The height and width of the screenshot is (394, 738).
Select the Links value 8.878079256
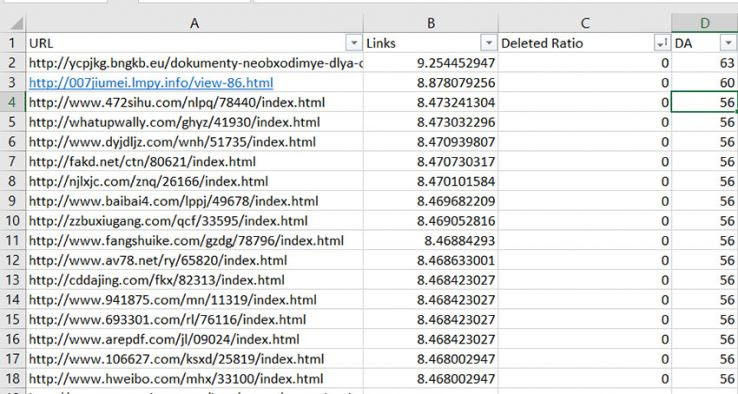click(x=431, y=83)
